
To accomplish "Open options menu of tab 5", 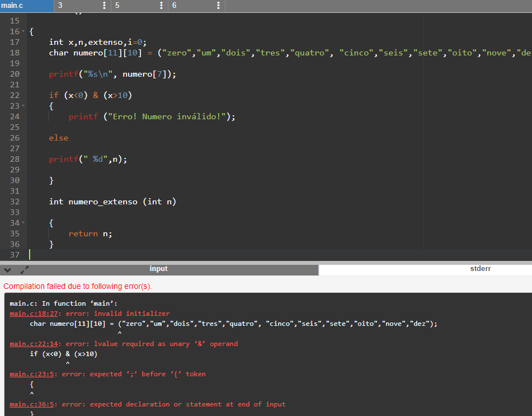I will (161, 6).
